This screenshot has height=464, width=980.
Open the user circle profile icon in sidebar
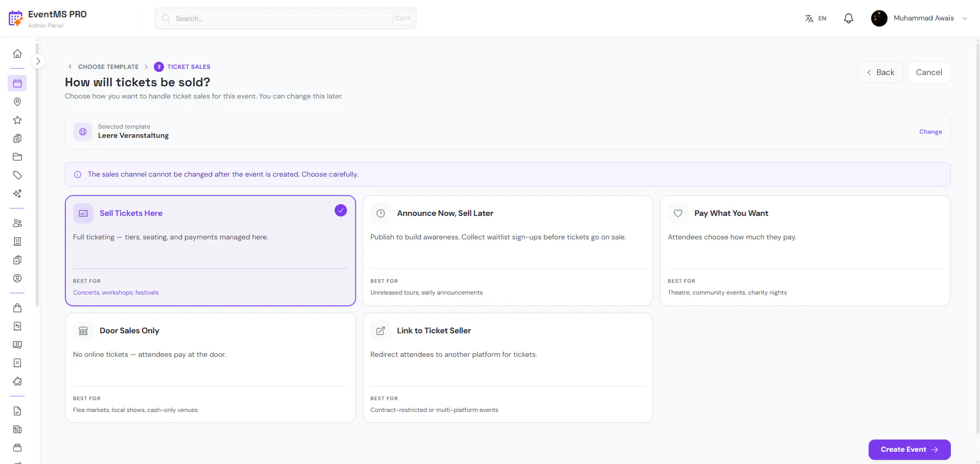click(x=17, y=278)
